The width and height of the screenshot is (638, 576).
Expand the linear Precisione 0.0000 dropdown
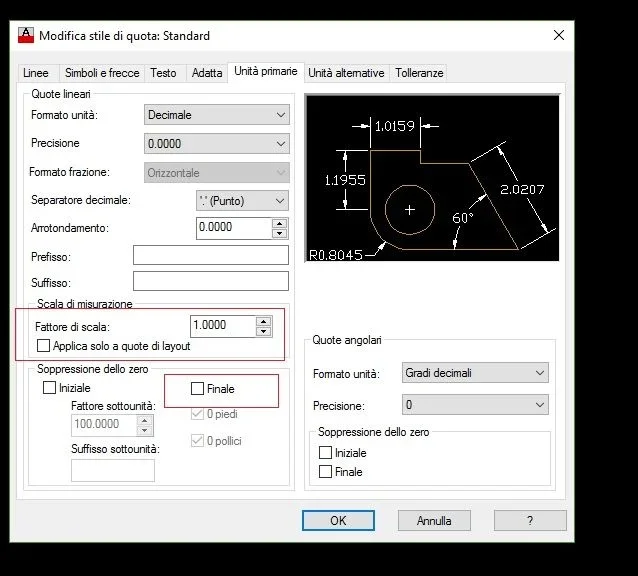click(x=217, y=144)
